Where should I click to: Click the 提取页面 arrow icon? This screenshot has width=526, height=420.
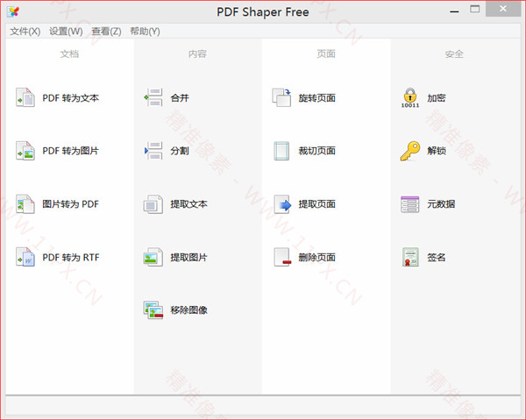click(x=282, y=204)
